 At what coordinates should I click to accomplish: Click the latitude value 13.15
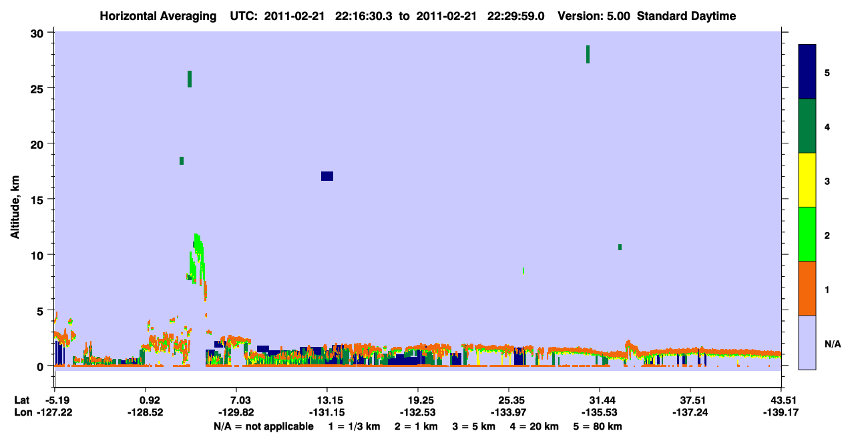pyautogui.click(x=327, y=400)
